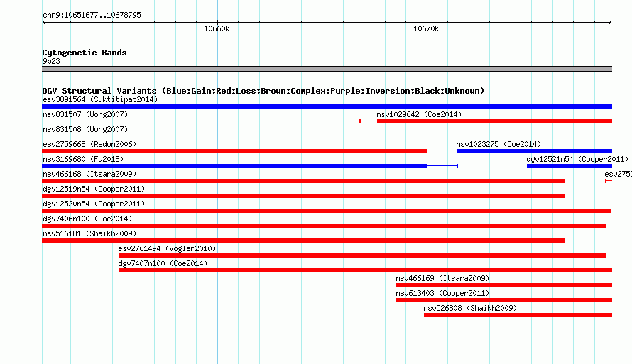Image resolution: width=632 pixels, height=364 pixels.
Task: Click the DGV Structural Variants track title
Action: 263,91
